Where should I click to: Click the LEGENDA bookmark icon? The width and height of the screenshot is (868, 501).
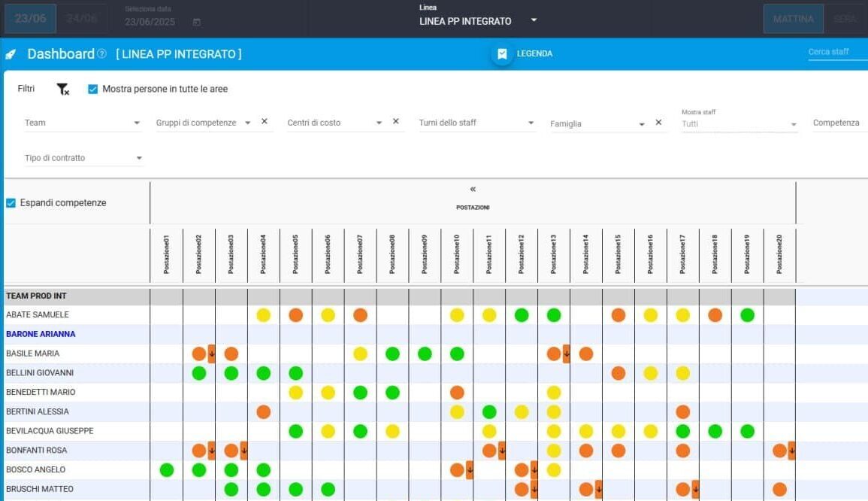click(502, 53)
